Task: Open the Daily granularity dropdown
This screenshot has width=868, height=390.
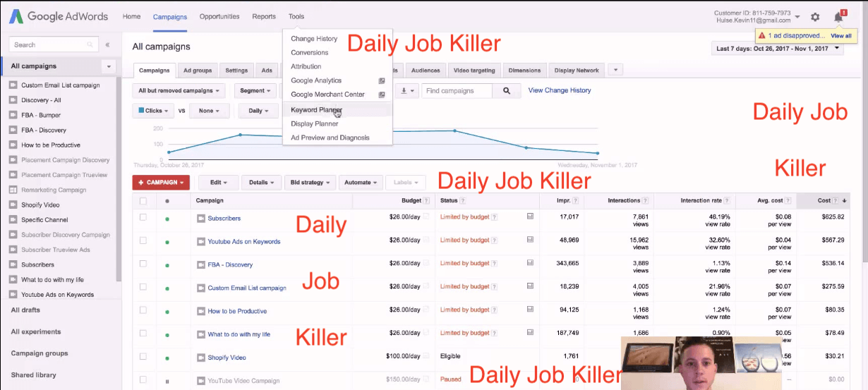Action: point(258,111)
